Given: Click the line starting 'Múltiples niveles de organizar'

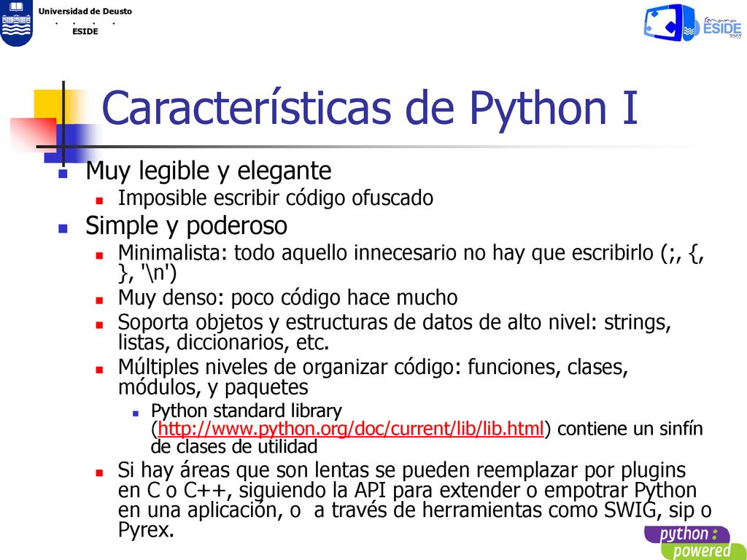Looking at the screenshot, I should coord(373,367).
